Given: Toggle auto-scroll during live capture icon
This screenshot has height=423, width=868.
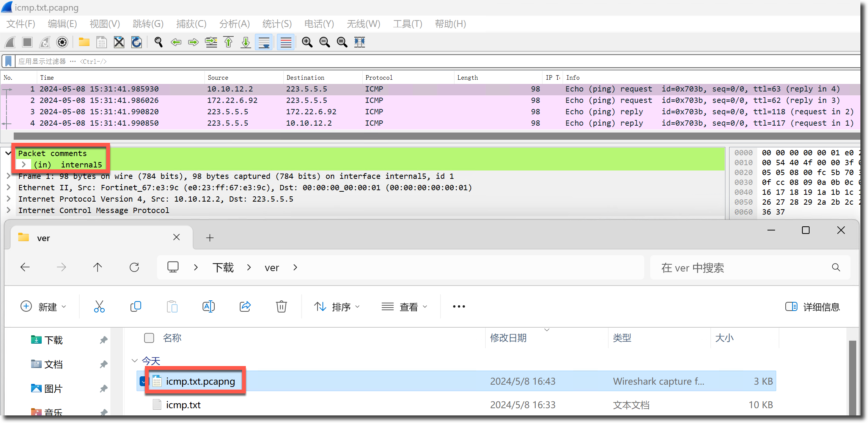Looking at the screenshot, I should (264, 42).
